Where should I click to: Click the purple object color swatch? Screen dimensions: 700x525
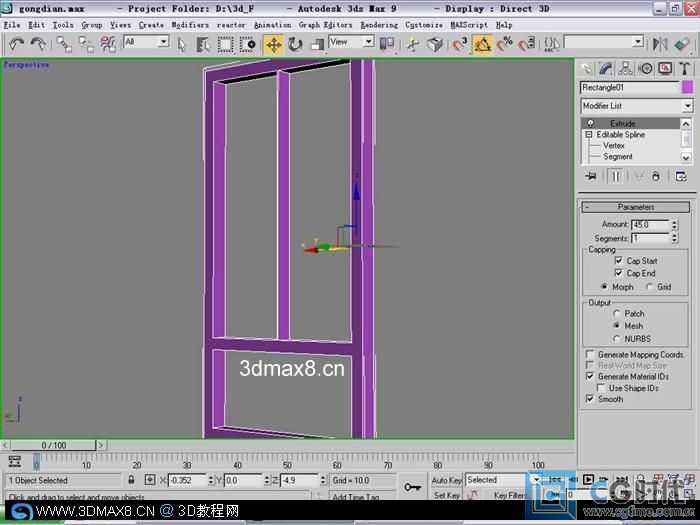click(688, 88)
